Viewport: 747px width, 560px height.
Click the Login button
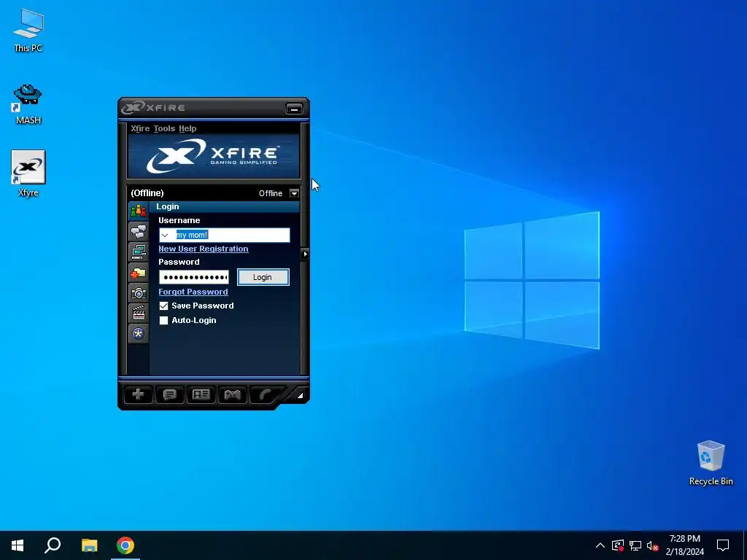[x=263, y=277]
